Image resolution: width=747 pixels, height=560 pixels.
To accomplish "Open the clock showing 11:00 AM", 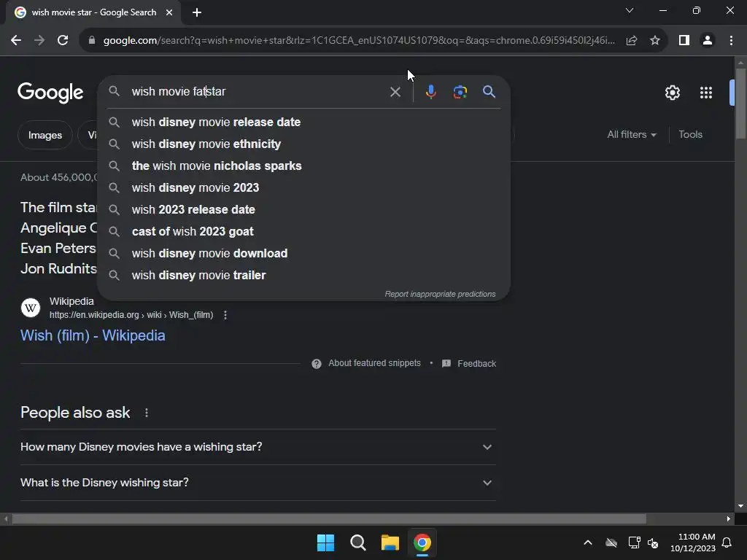I will (693, 542).
